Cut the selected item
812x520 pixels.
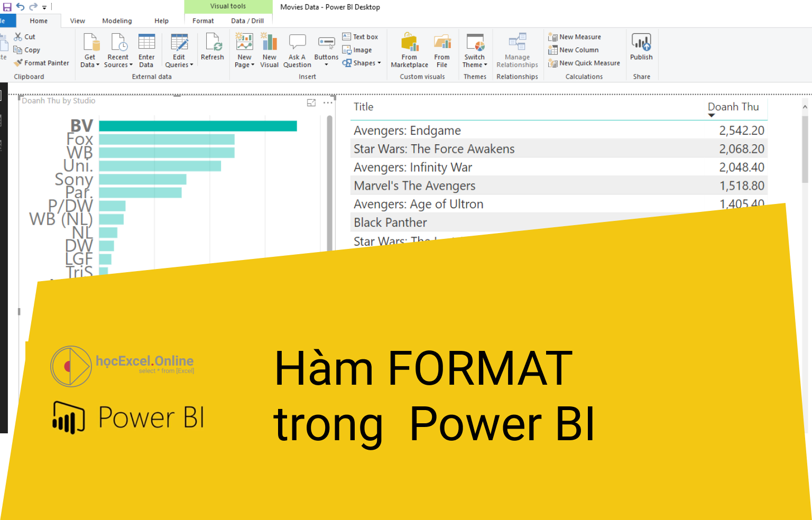coord(25,36)
